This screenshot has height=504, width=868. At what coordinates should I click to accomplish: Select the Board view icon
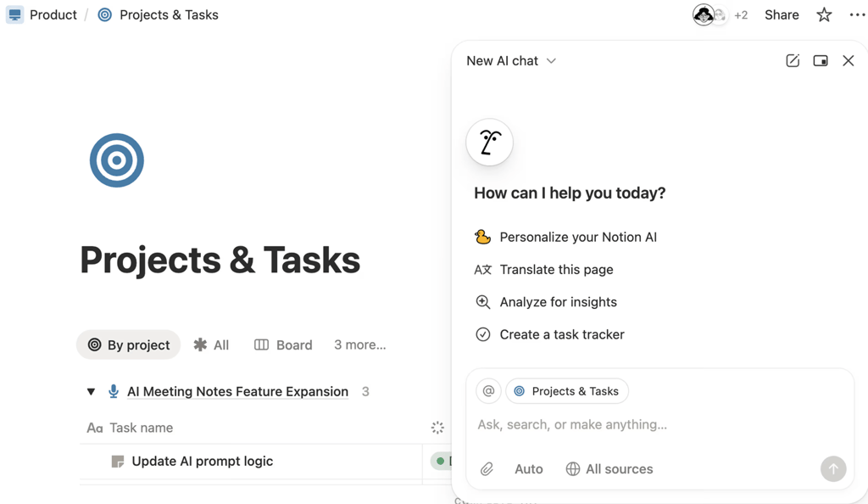click(264, 344)
